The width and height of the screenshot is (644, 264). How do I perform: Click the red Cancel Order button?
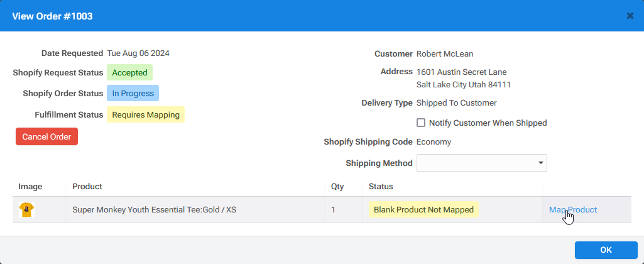pyautogui.click(x=47, y=136)
